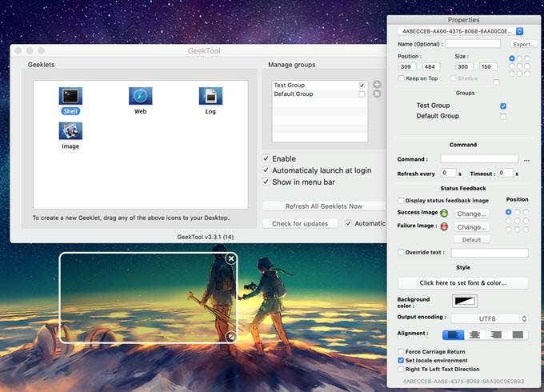
Task: Click the green Success Image indicator
Action: click(444, 213)
